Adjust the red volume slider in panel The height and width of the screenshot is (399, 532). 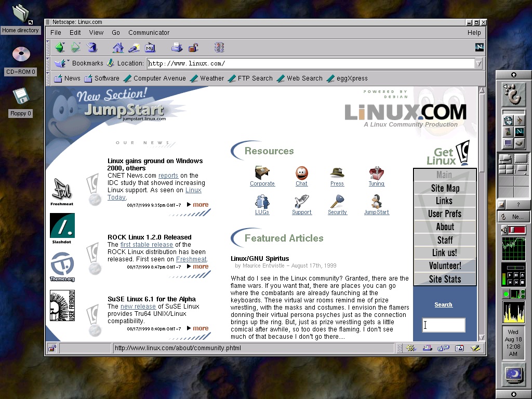point(517,230)
